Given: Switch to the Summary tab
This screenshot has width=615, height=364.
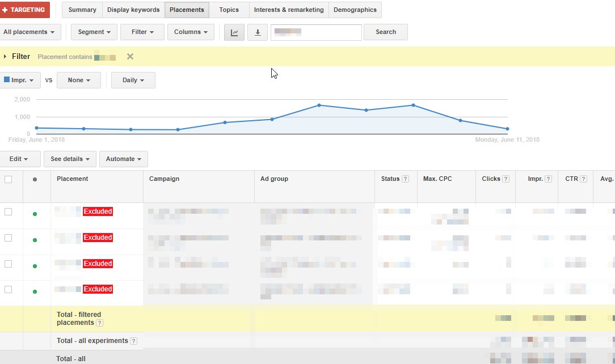Looking at the screenshot, I should click(82, 10).
